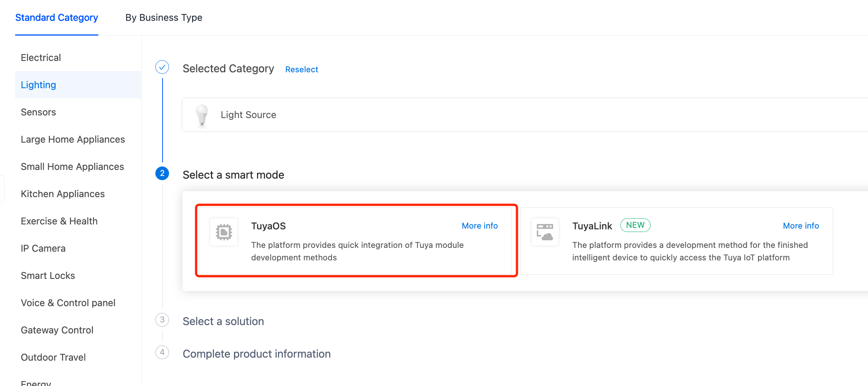Click the TuyaOS description text
Viewport: 868px width, 386px height.
357,251
